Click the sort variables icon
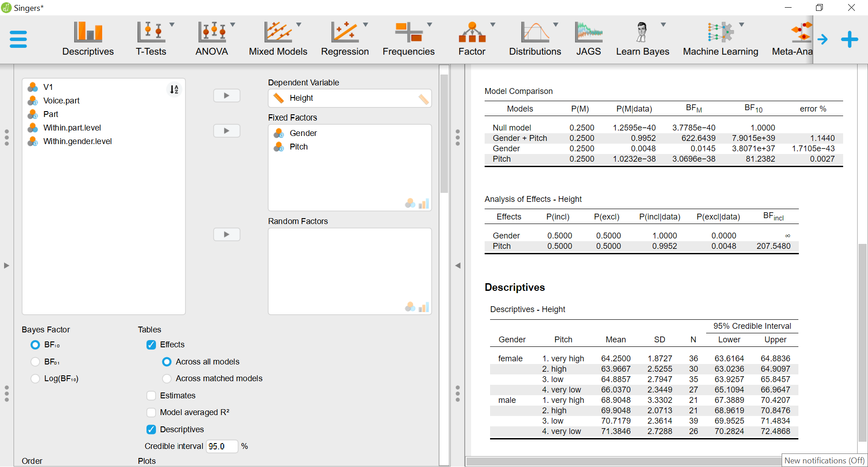 click(174, 89)
